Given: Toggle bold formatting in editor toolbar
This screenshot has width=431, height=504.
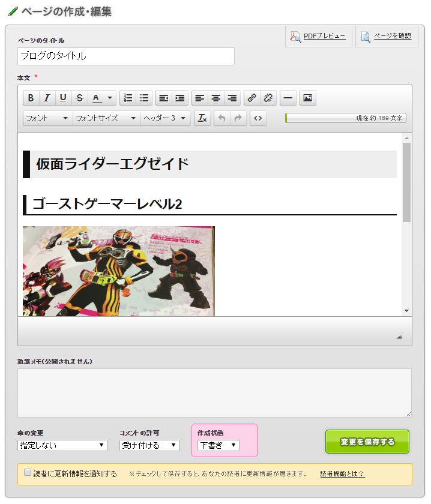Looking at the screenshot, I should 31,98.
